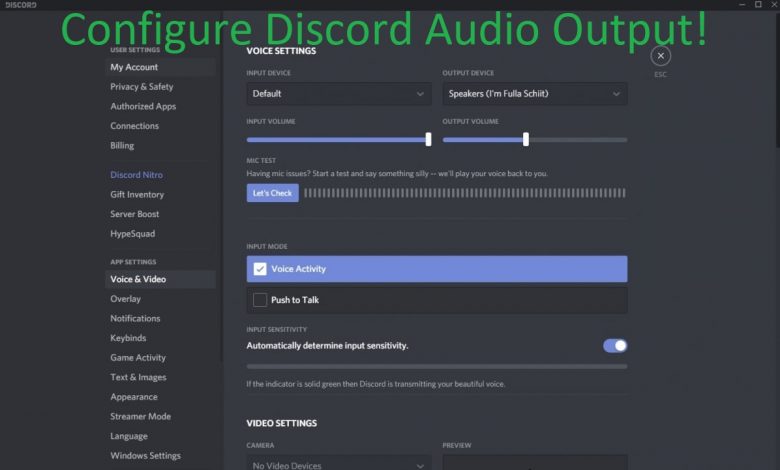
Task: Click the Camera dropdown chevron
Action: tap(420, 466)
